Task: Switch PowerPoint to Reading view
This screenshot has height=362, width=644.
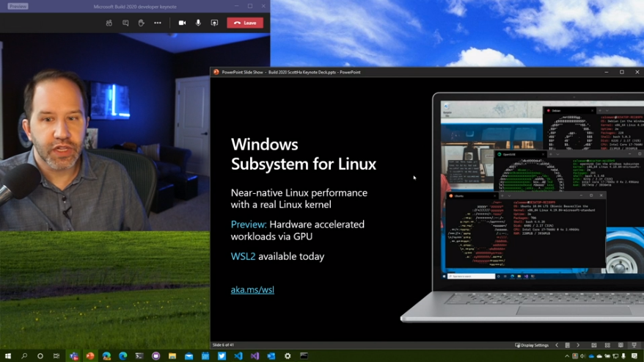Action: pos(621,345)
